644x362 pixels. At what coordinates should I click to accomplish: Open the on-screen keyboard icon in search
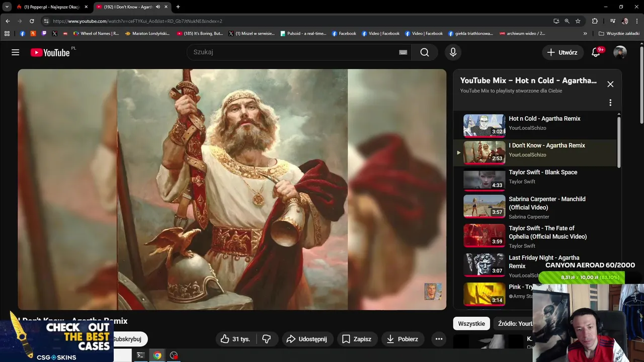403,52
